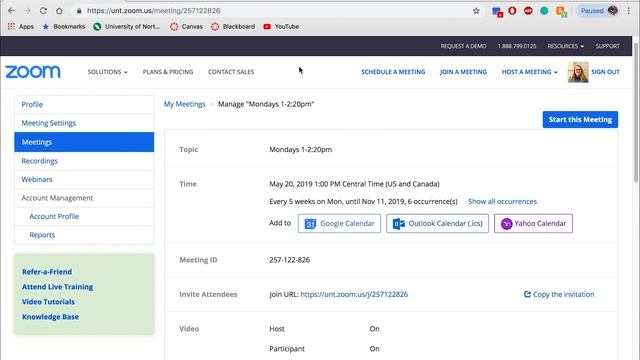640x360 pixels.
Task: Click the browser forward arrow
Action: tap(27, 11)
